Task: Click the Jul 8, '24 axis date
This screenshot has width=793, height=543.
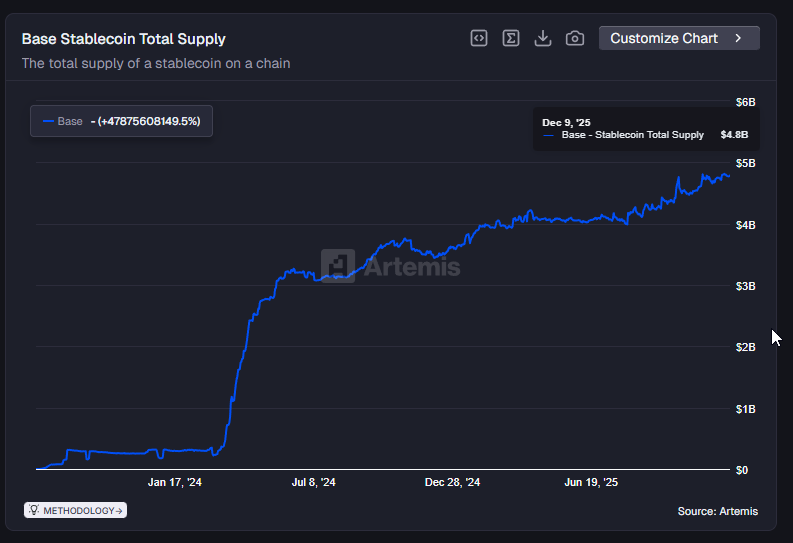Action: point(314,482)
